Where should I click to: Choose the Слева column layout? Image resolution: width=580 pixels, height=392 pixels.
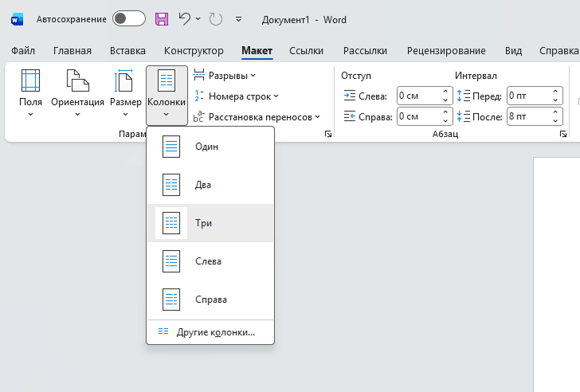(x=210, y=261)
